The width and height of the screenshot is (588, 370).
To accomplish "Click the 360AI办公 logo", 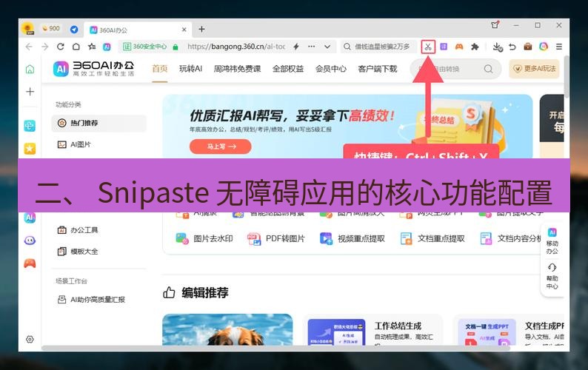I will point(94,69).
